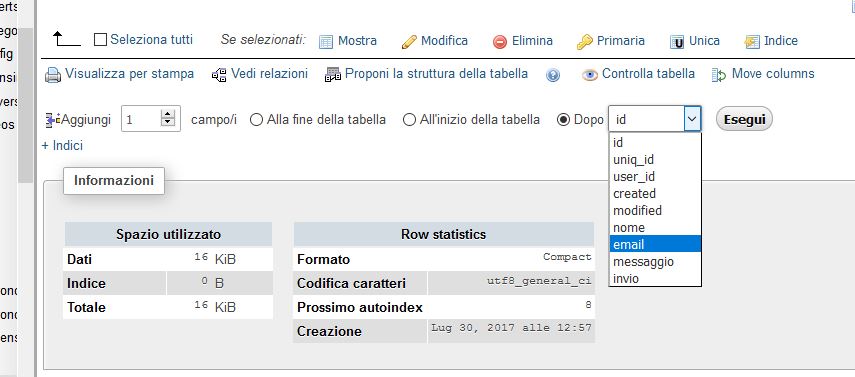Choose nome in the dropdown list

[655, 228]
